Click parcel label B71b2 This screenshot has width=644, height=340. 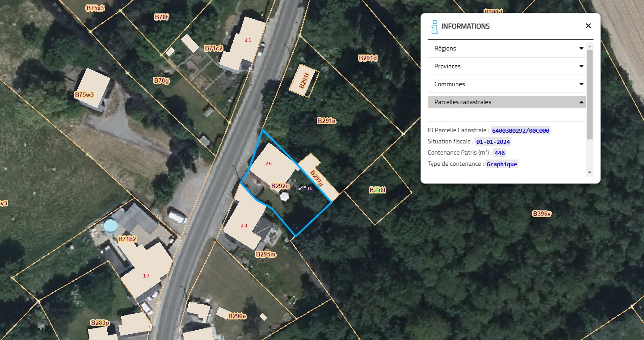click(x=127, y=239)
